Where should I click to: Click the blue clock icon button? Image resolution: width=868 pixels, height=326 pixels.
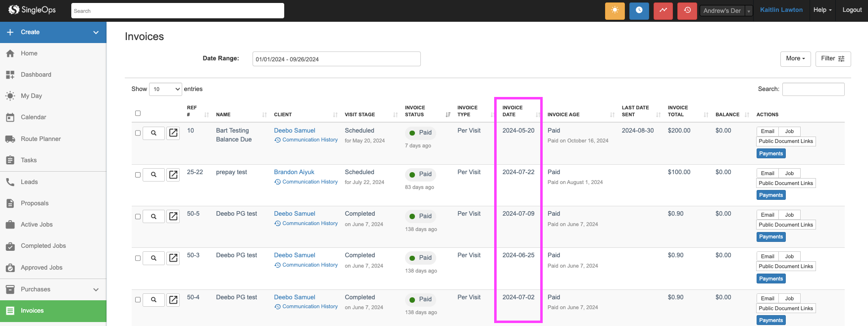click(x=639, y=10)
